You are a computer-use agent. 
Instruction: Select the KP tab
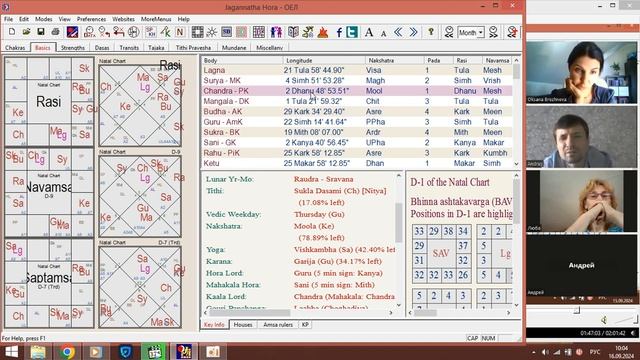point(305,325)
